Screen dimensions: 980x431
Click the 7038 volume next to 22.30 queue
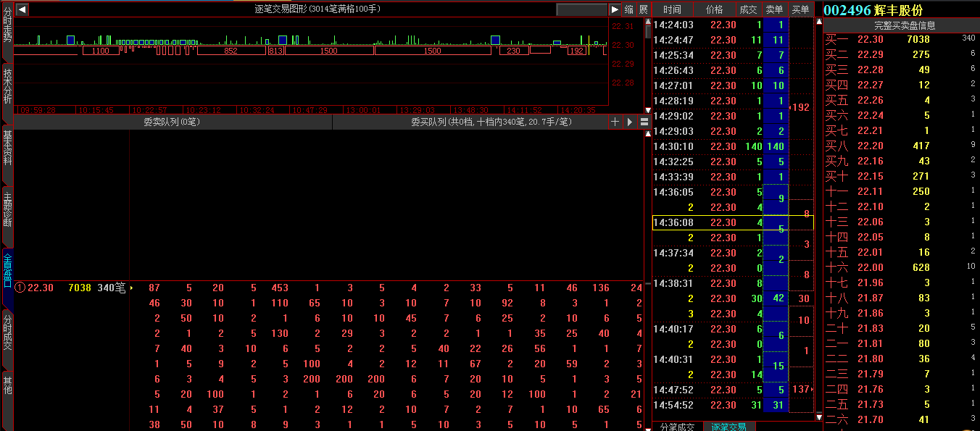[80, 288]
